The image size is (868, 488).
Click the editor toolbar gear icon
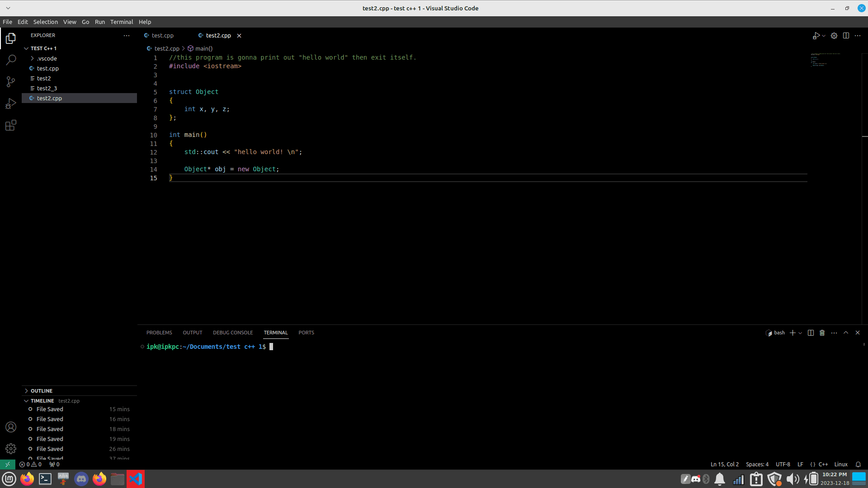[x=834, y=36]
